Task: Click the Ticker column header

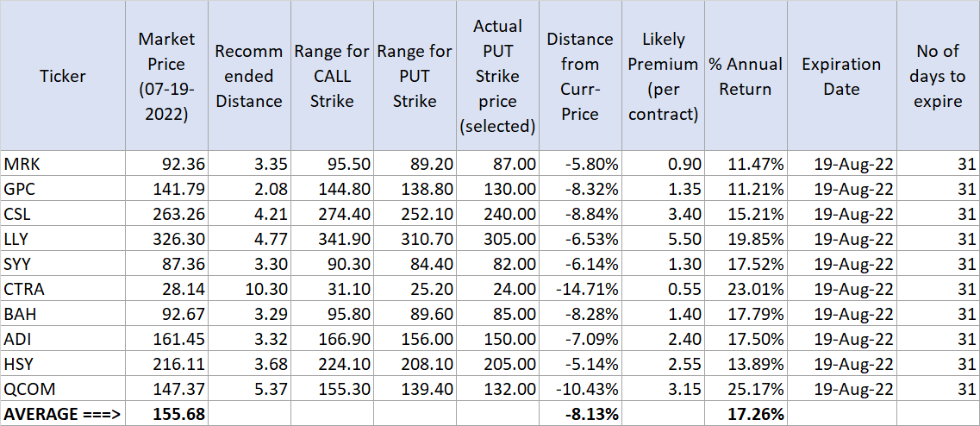Action: click(63, 76)
